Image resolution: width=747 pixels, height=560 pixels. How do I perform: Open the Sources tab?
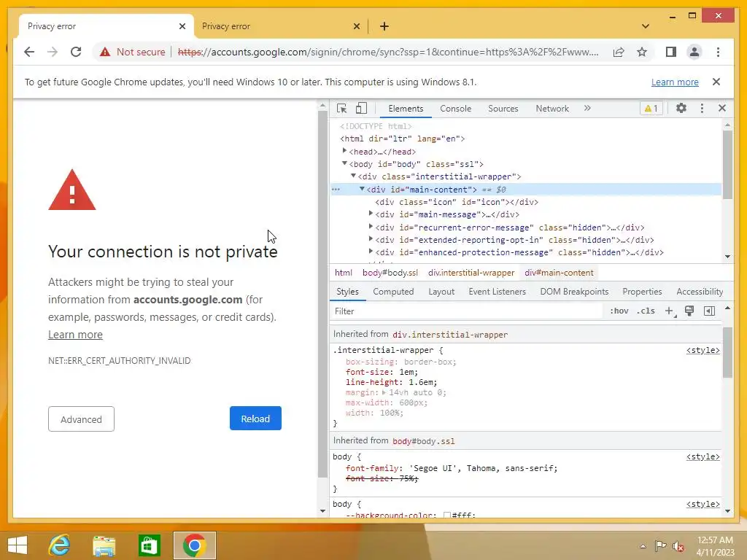click(503, 109)
